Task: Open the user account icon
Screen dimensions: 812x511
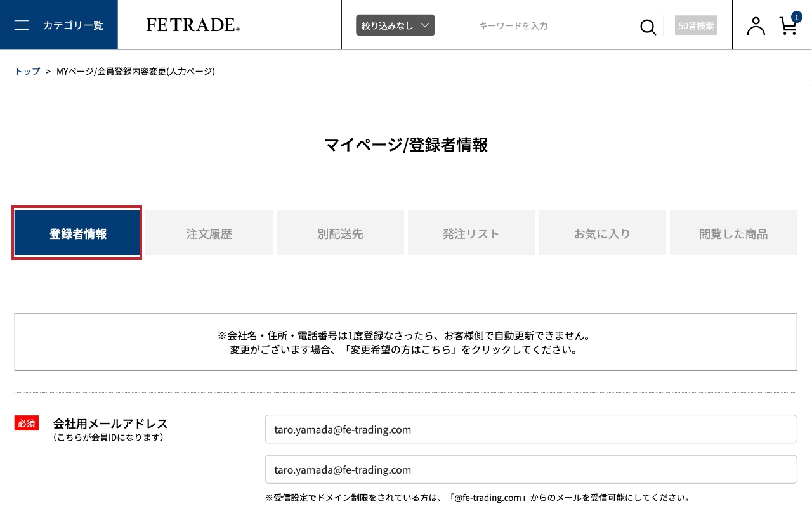Action: tap(756, 26)
